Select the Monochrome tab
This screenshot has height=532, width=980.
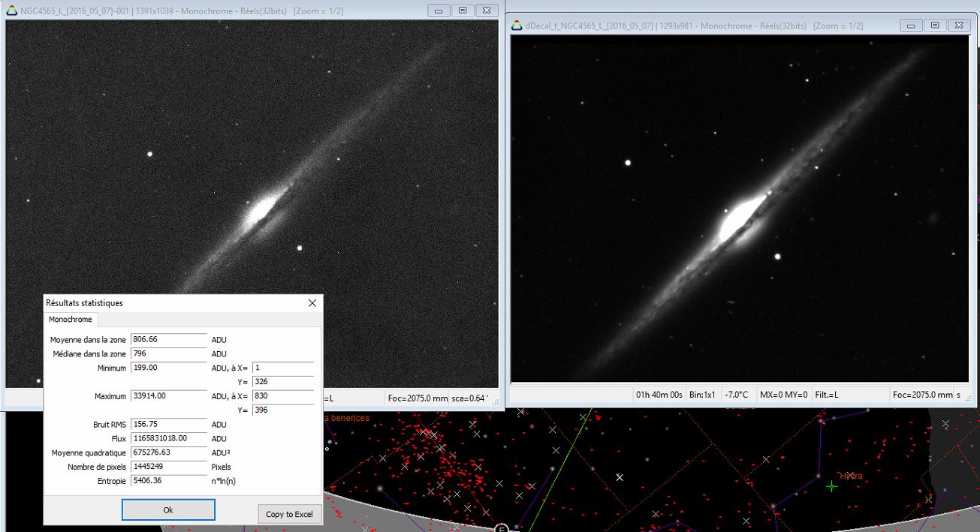click(71, 320)
